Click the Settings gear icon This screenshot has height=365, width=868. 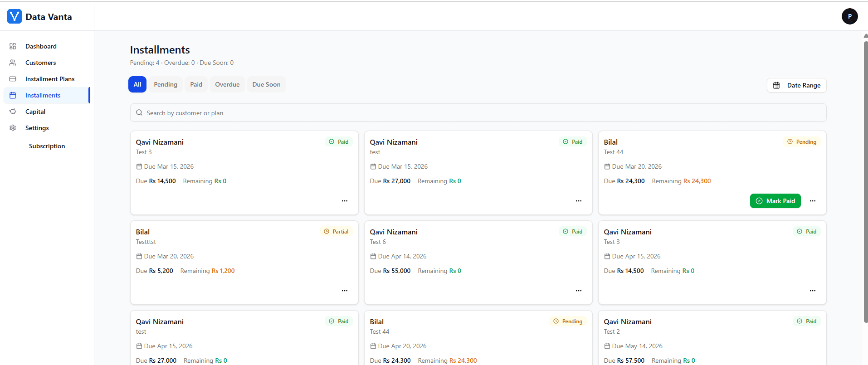(x=13, y=128)
